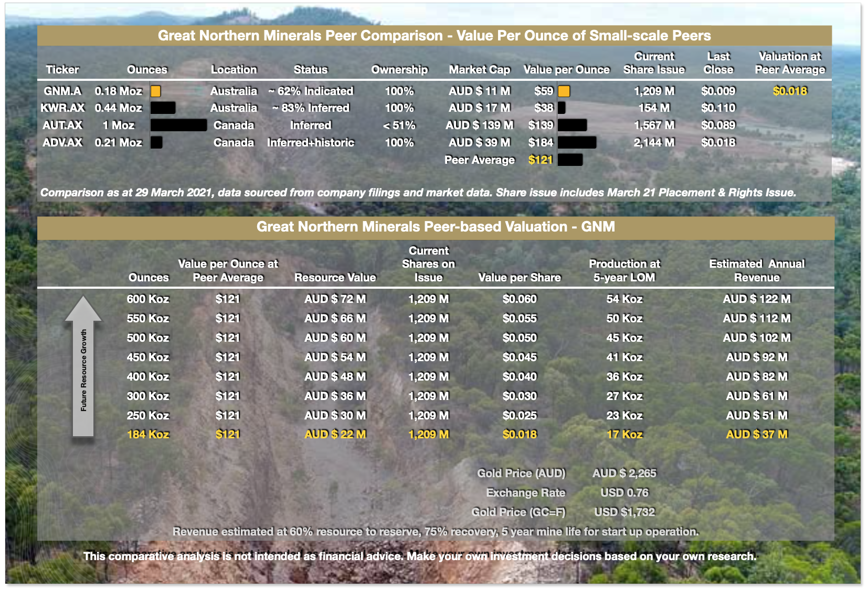Image resolution: width=868 pixels, height=589 pixels.
Task: Click the 'Market Cap' column header
Action: tap(479, 69)
